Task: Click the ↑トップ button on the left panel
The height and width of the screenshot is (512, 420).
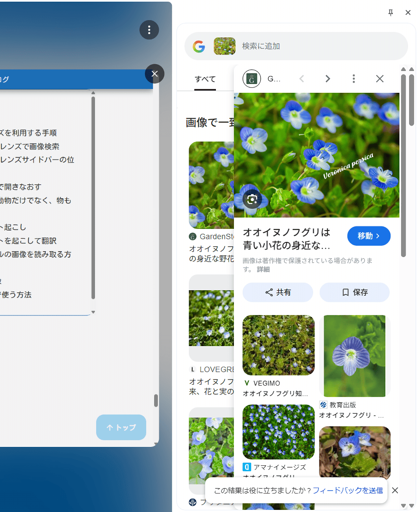Action: point(121,427)
